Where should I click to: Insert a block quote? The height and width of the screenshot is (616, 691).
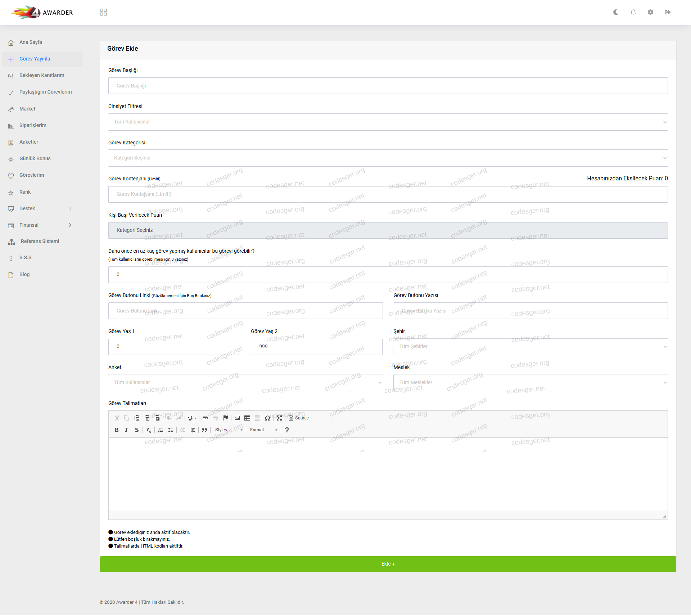(x=204, y=430)
